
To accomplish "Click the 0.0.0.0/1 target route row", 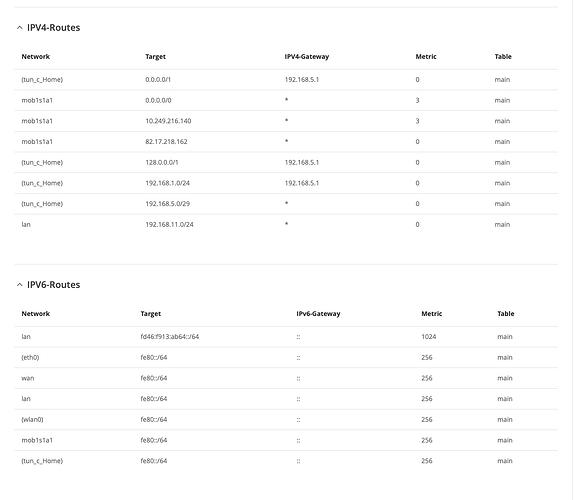I will (286, 80).
